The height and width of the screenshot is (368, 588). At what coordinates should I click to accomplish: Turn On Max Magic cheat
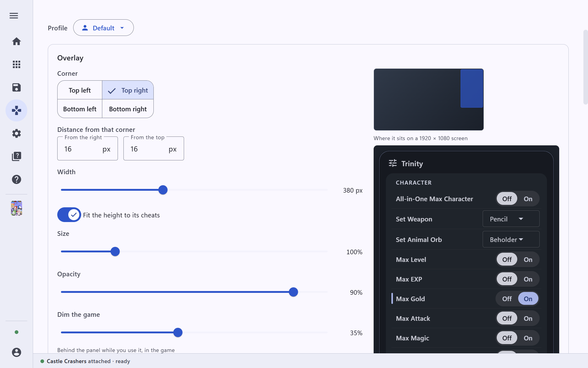[x=528, y=338]
